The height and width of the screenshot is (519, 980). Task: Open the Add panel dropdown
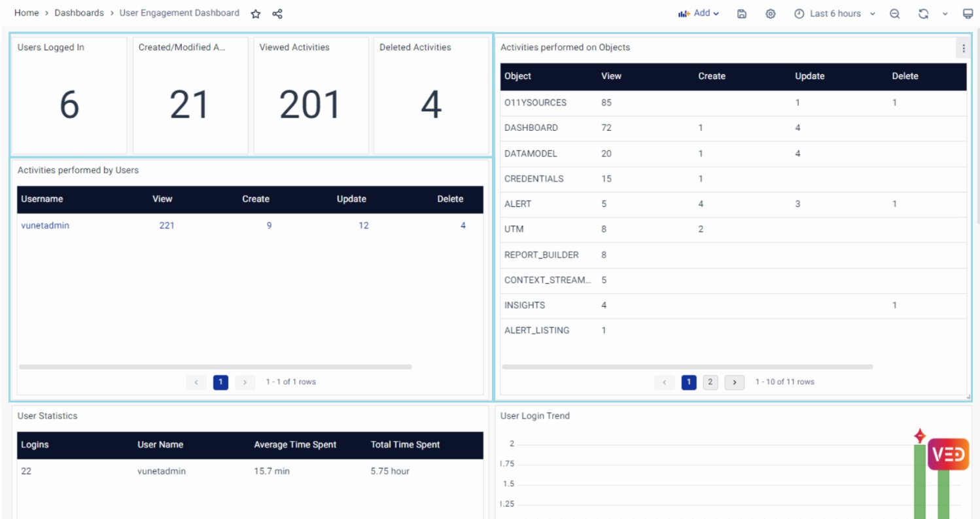699,13
